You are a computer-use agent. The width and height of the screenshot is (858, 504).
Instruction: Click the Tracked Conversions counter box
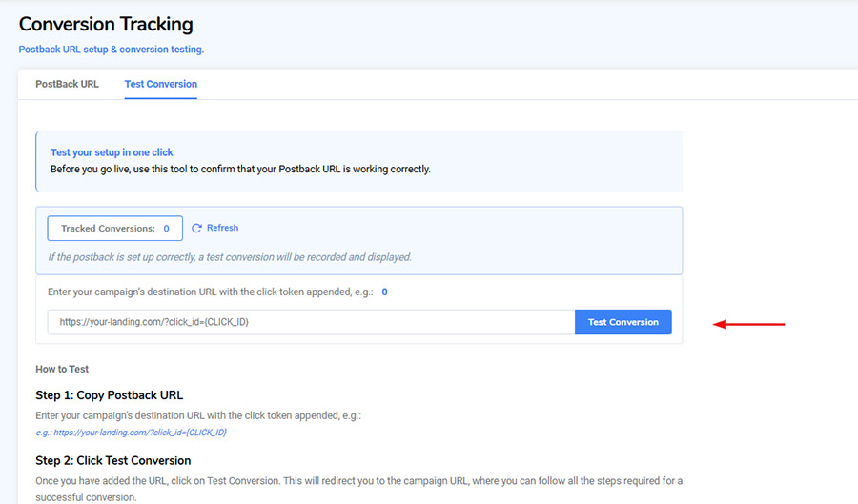114,229
